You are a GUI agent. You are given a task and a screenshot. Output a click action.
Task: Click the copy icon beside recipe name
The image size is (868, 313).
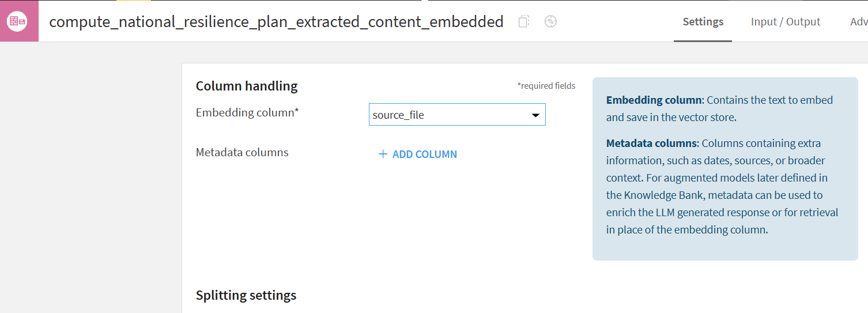point(523,22)
